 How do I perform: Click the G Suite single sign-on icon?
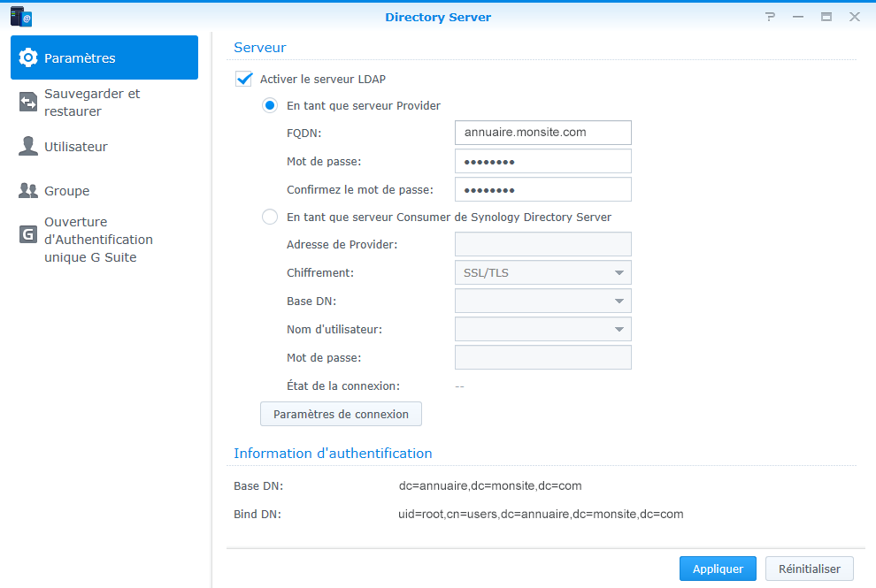pos(28,234)
